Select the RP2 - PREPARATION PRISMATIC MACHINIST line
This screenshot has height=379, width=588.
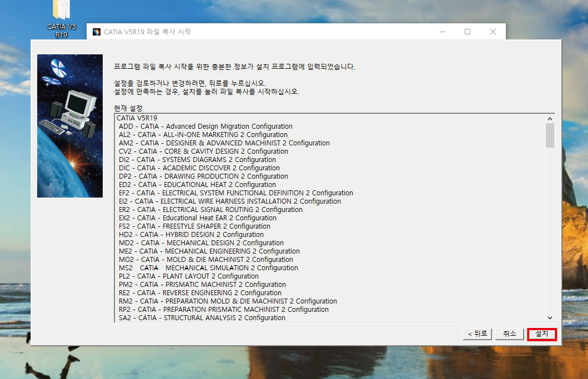pyautogui.click(x=224, y=309)
